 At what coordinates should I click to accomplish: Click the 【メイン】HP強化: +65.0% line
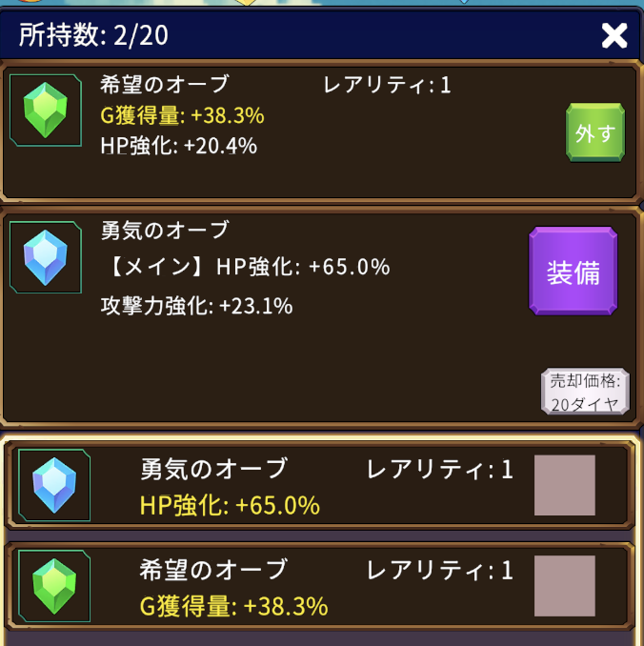pos(245,268)
